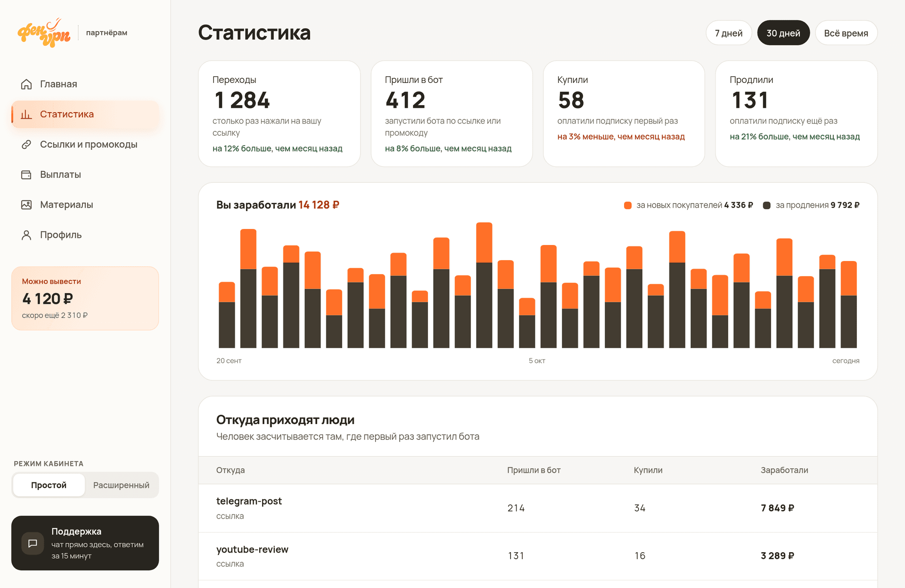The height and width of the screenshot is (588, 905).
Task: Click the Можно вывести 4 120 ₽ card
Action: coord(85,298)
